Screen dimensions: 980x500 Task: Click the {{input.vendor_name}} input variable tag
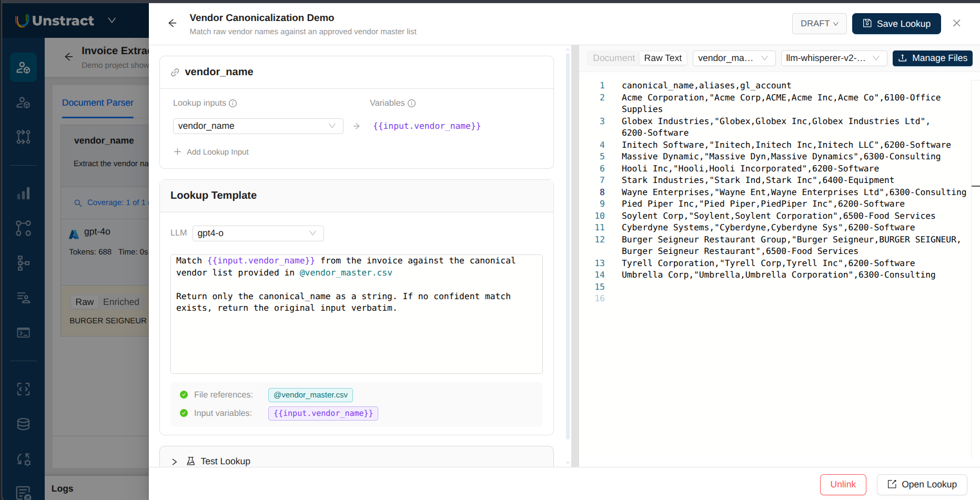[x=323, y=413]
